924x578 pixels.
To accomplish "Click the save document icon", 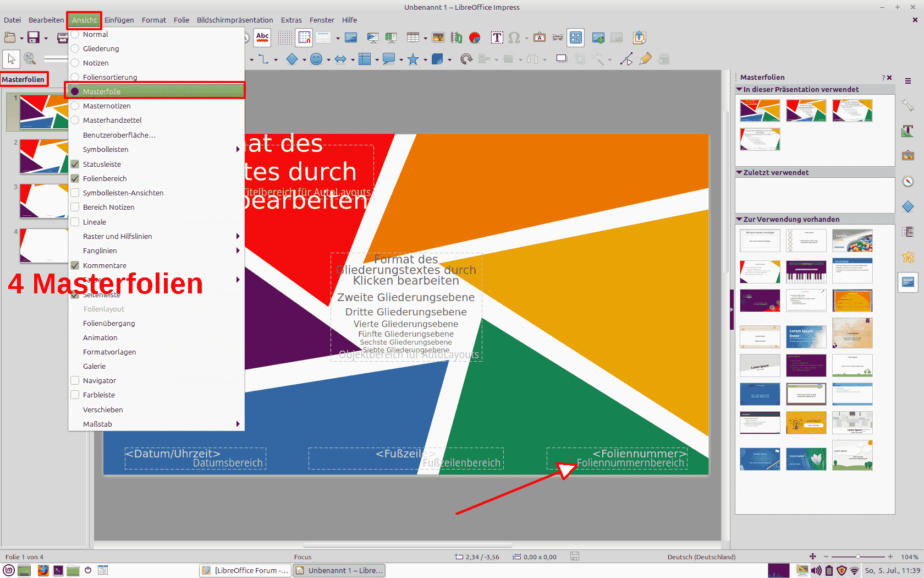I will coord(34,37).
